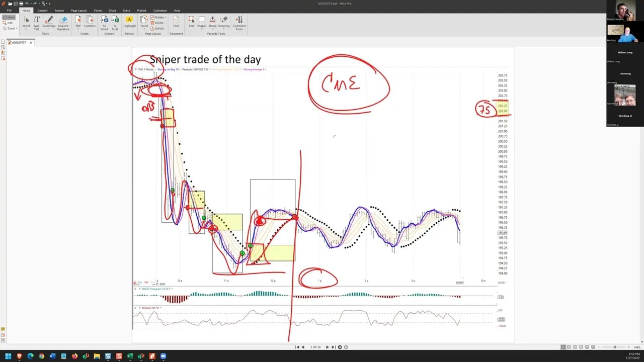644x362 pixels.
Task: Close the d20220727 document tab
Action: 31,42
